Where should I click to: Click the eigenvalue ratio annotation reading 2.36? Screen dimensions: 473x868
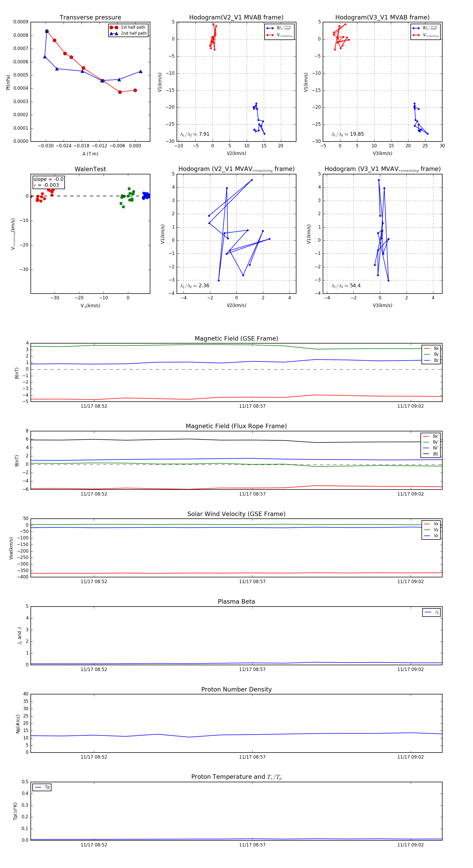pos(194,286)
